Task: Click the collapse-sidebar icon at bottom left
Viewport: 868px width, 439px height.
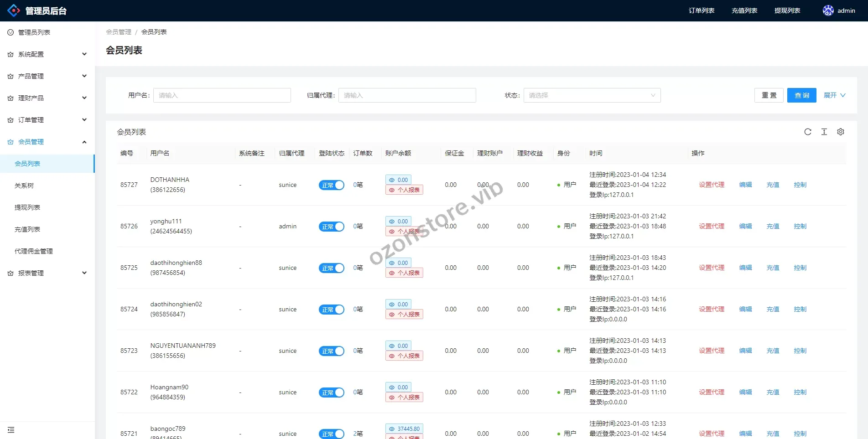Action: pos(11,429)
